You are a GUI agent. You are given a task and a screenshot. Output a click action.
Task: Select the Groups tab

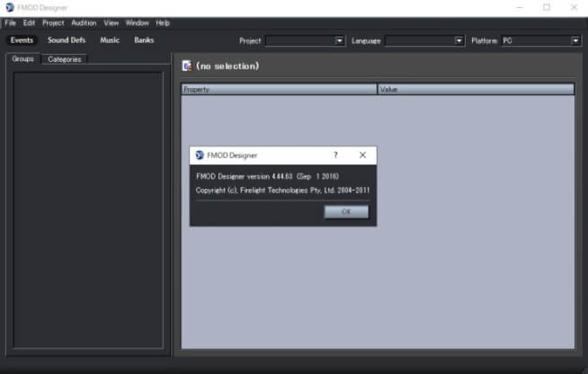[x=22, y=59]
